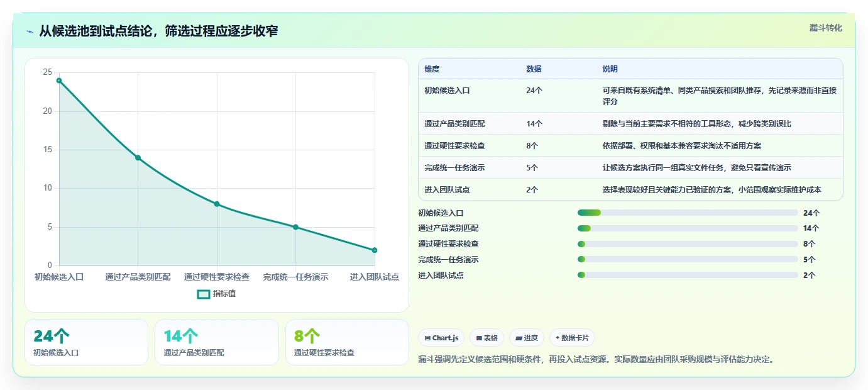Click the description starting 可来自既有系统清单
Image resolution: width=868 pixels, height=390 pixels.
(x=720, y=96)
